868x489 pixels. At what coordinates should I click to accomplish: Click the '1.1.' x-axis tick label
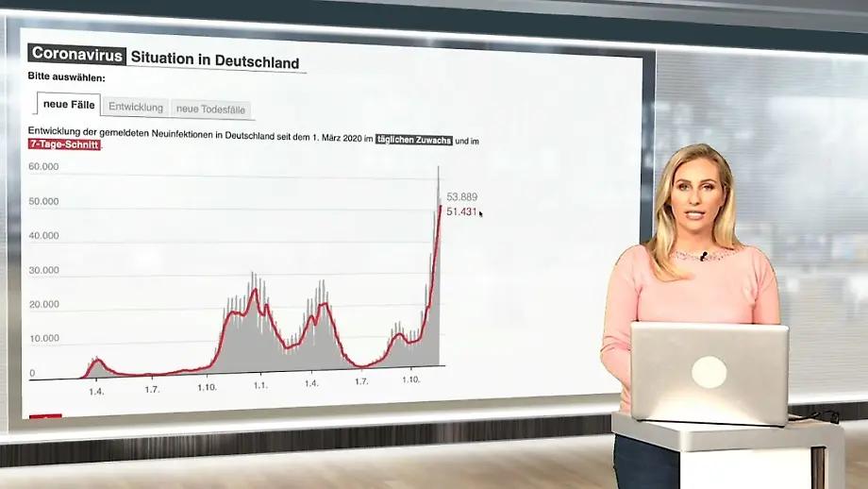260,385
